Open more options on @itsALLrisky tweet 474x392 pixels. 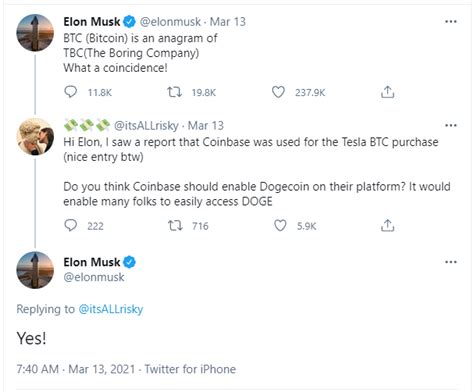[451, 126]
